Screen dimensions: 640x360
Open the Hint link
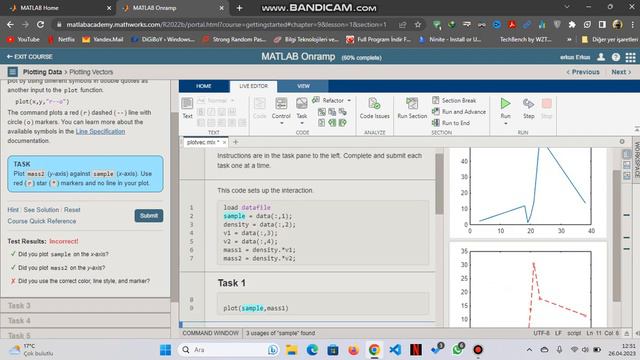[13, 210]
